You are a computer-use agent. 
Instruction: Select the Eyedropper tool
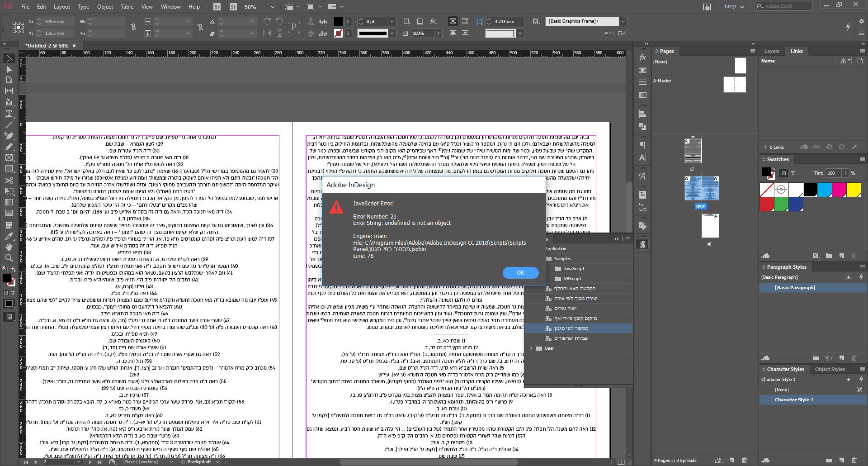(x=9, y=236)
